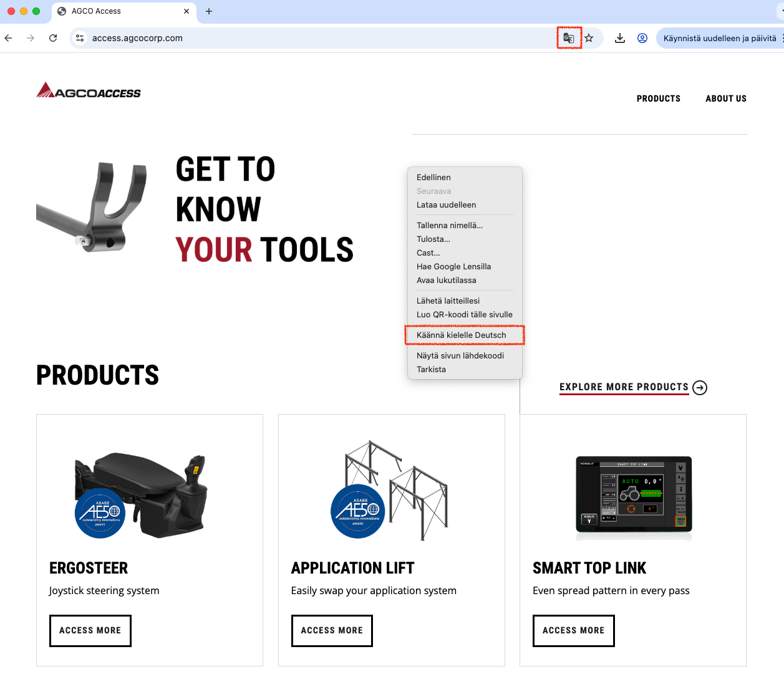
Task: Open the PRODUCTS navigation menu
Action: pos(659,99)
